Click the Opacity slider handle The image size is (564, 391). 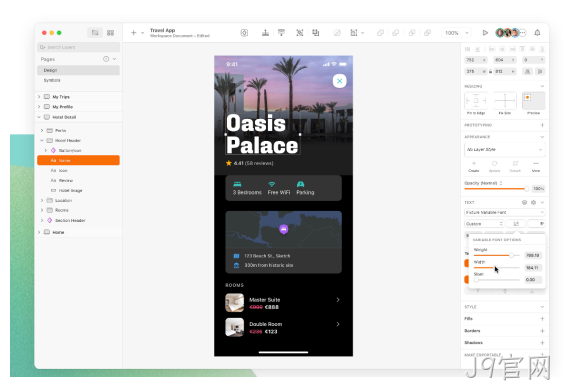527,188
